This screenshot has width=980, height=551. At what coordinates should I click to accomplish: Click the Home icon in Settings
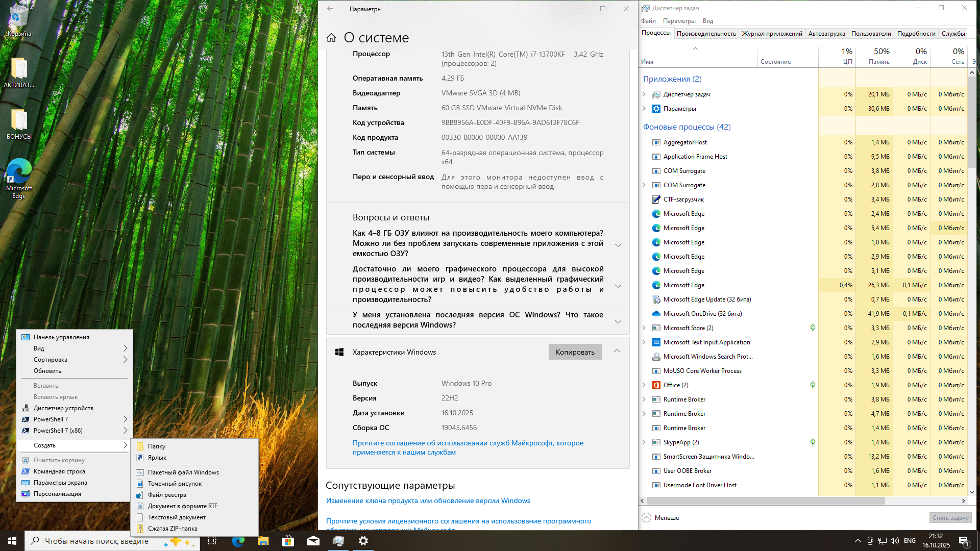(x=331, y=38)
